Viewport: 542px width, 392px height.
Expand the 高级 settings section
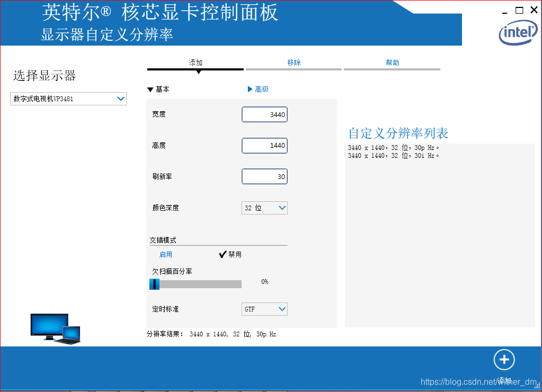coord(258,89)
